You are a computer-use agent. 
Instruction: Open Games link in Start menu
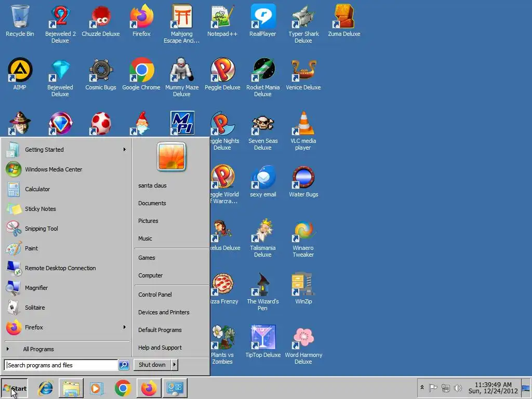tap(147, 258)
